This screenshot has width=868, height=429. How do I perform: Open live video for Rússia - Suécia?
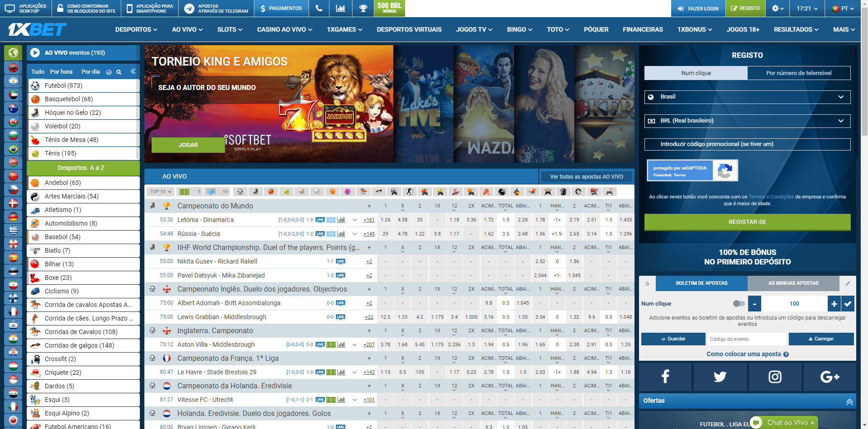[x=320, y=234]
